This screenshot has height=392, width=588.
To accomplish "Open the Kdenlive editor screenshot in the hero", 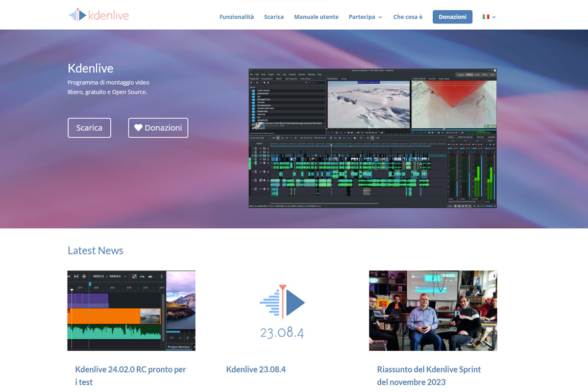I will tap(372, 138).
